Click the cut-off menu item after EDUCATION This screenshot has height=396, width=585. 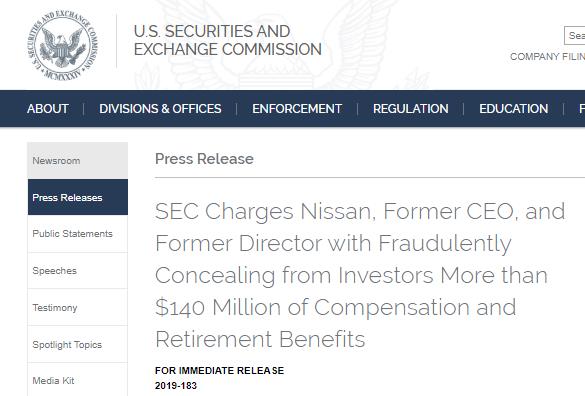pyautogui.click(x=582, y=109)
